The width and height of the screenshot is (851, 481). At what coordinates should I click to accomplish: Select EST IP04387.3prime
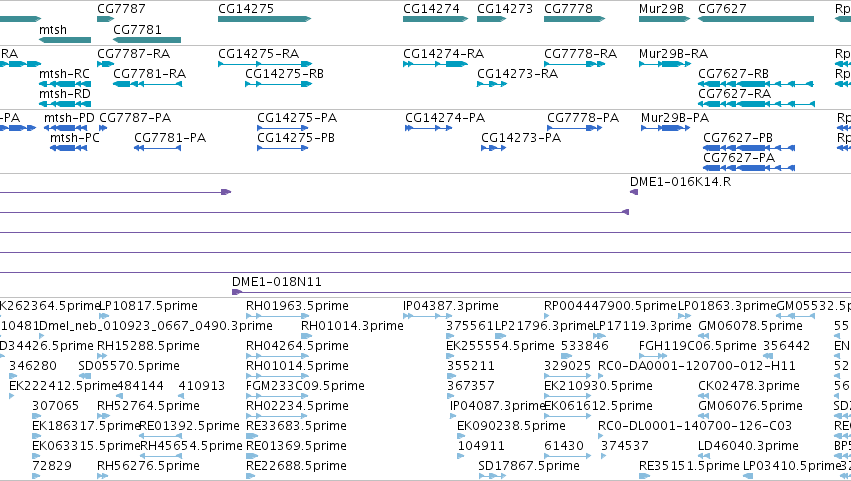pos(451,306)
